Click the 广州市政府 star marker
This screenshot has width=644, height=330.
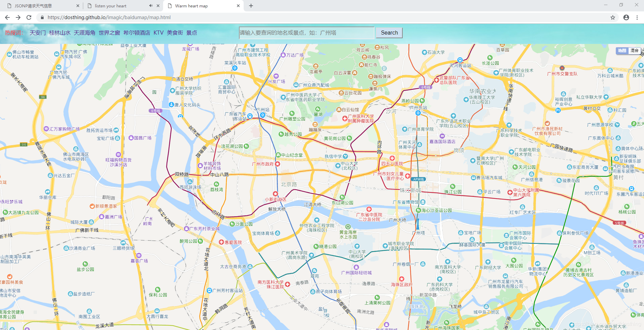pyautogui.click(x=278, y=164)
